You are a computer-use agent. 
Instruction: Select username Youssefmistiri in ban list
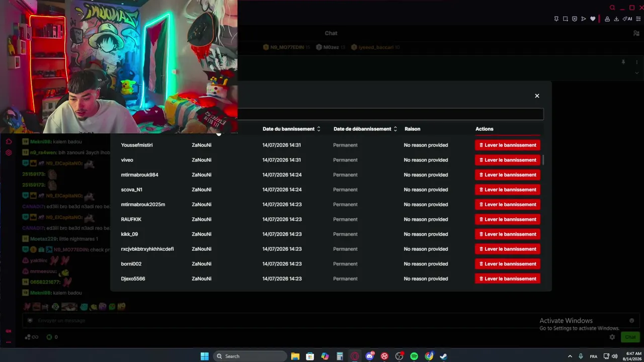click(x=137, y=145)
